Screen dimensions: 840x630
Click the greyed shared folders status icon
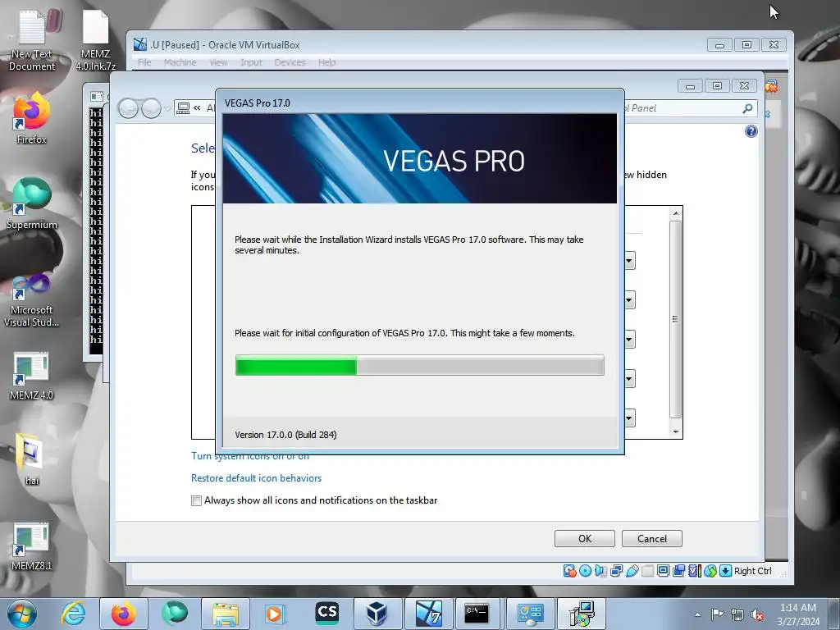click(648, 571)
